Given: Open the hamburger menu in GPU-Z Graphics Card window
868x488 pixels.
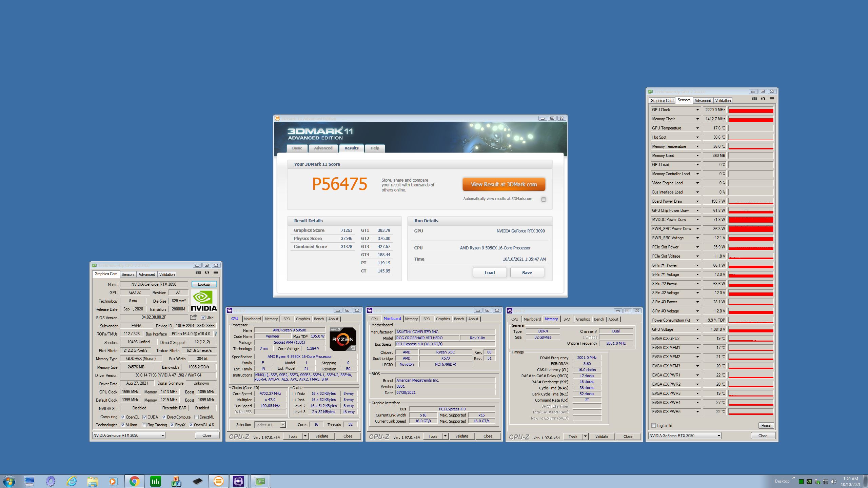Looking at the screenshot, I should [216, 273].
